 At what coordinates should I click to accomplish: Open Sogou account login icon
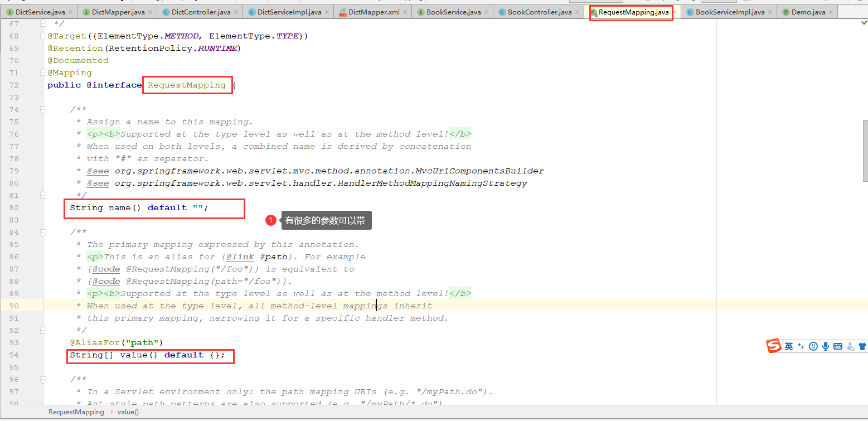[850, 346]
